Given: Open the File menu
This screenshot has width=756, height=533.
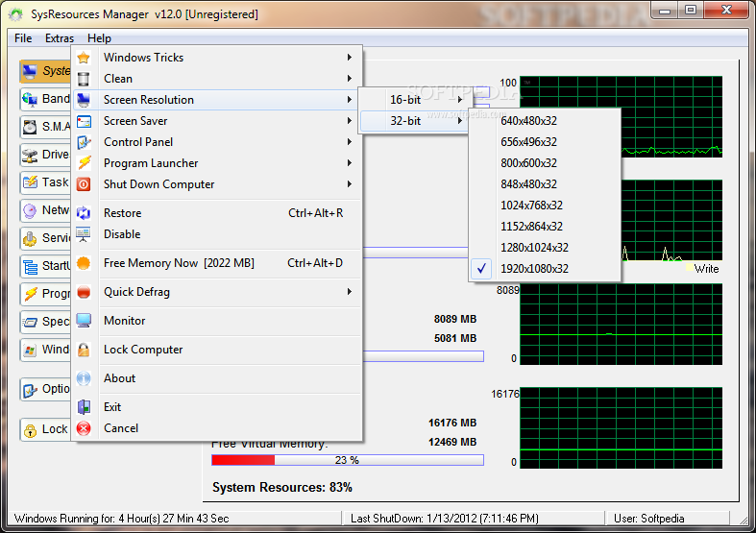Looking at the screenshot, I should [23, 38].
